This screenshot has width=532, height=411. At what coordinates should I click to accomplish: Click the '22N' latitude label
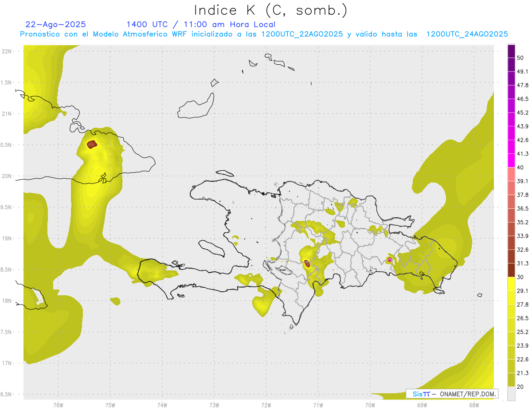(7, 51)
